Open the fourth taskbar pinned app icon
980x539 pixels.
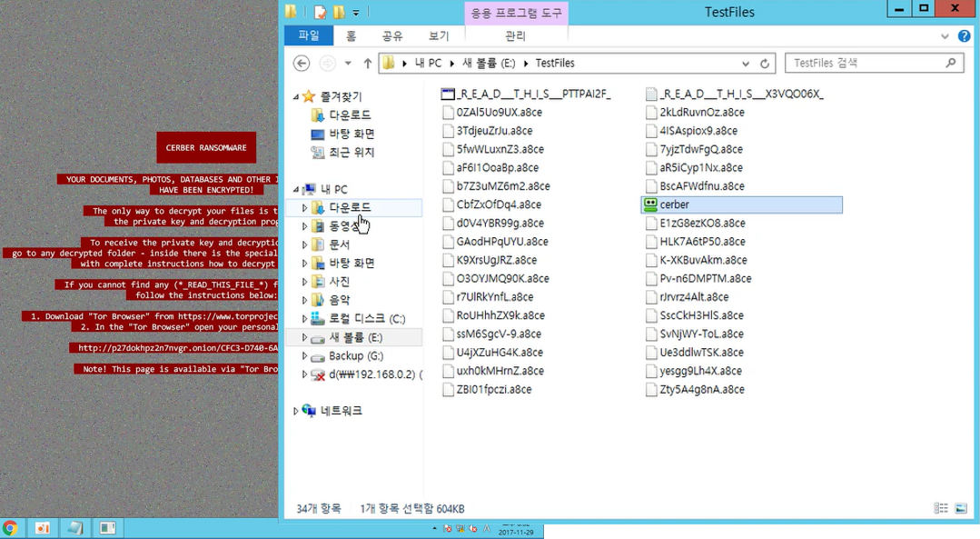(x=108, y=528)
